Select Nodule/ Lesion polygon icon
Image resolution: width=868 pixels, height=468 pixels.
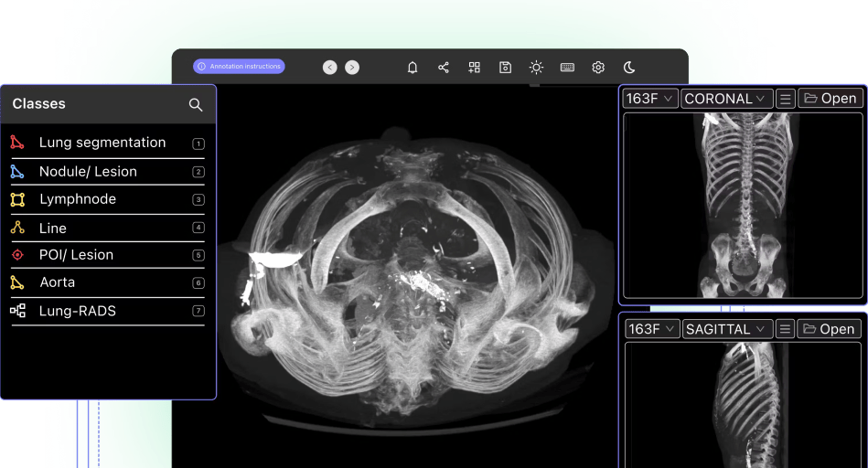coord(17,172)
